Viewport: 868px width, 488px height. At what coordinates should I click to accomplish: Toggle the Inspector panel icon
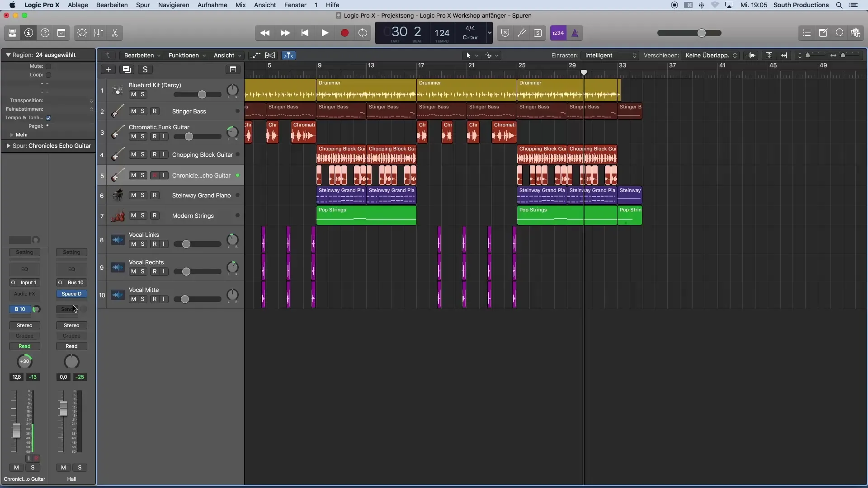[x=28, y=33]
